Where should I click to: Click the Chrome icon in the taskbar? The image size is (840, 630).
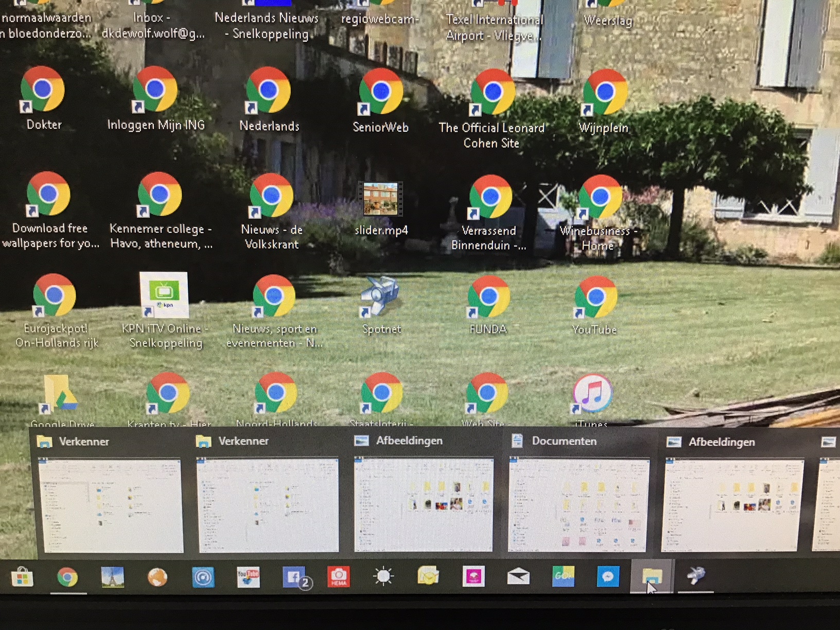click(67, 577)
